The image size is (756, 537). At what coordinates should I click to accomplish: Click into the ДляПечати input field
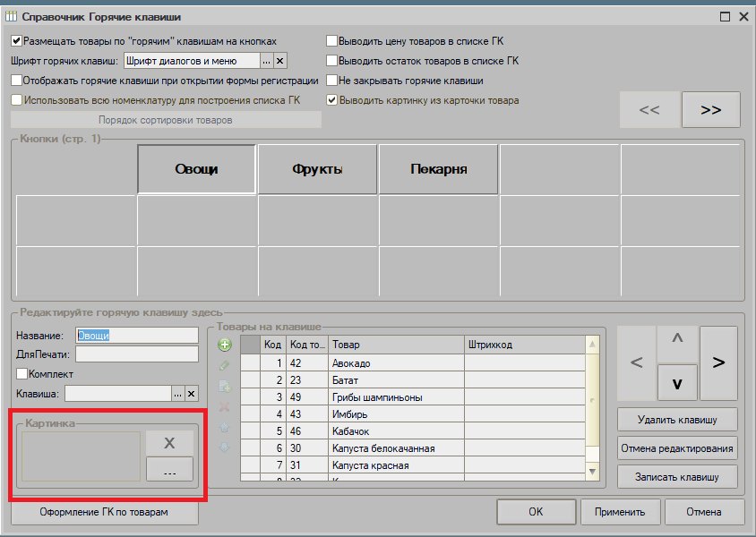pyautogui.click(x=137, y=354)
